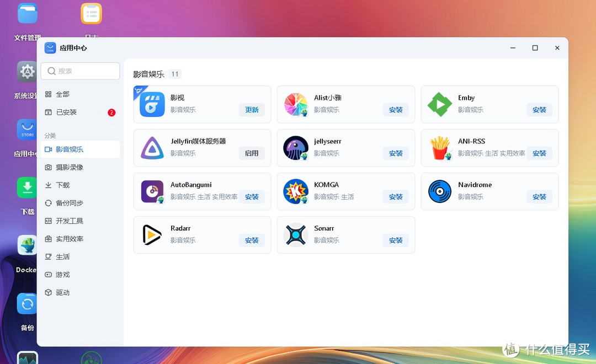Switch to sidebar 下载 category
Viewport: 596px width, 364px height.
[80, 185]
